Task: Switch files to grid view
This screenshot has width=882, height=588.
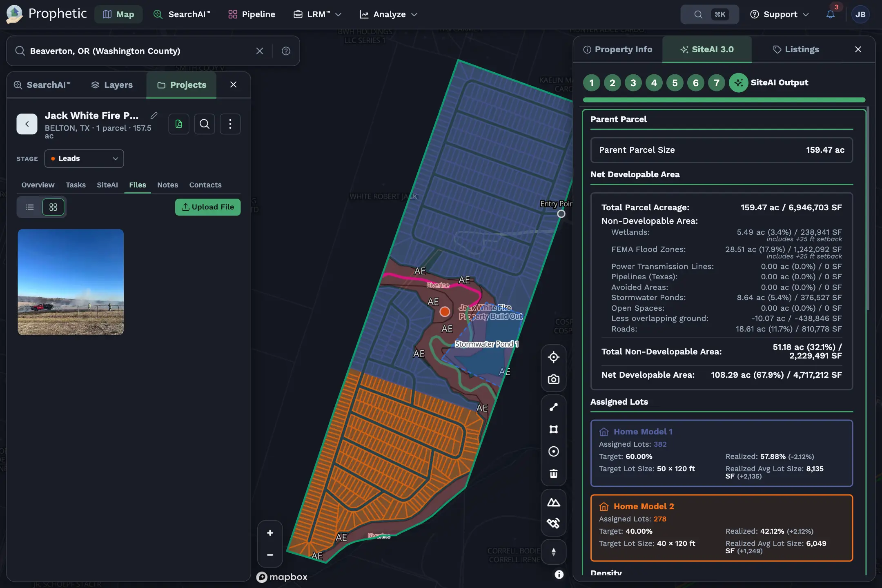Action: (53, 207)
